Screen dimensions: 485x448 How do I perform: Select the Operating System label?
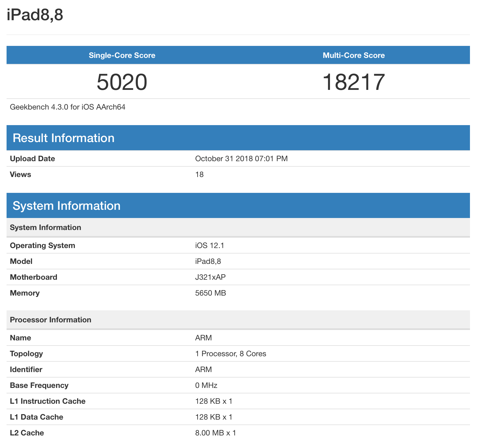tap(42, 246)
